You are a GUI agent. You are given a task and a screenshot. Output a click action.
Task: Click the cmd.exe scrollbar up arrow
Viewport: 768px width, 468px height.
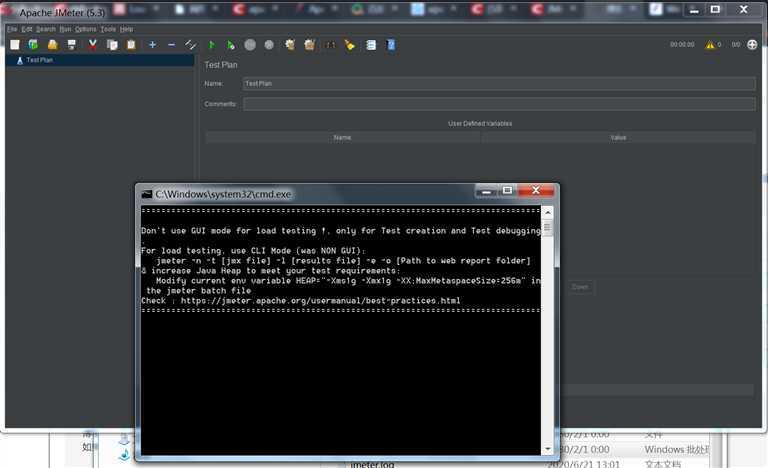[x=548, y=213]
